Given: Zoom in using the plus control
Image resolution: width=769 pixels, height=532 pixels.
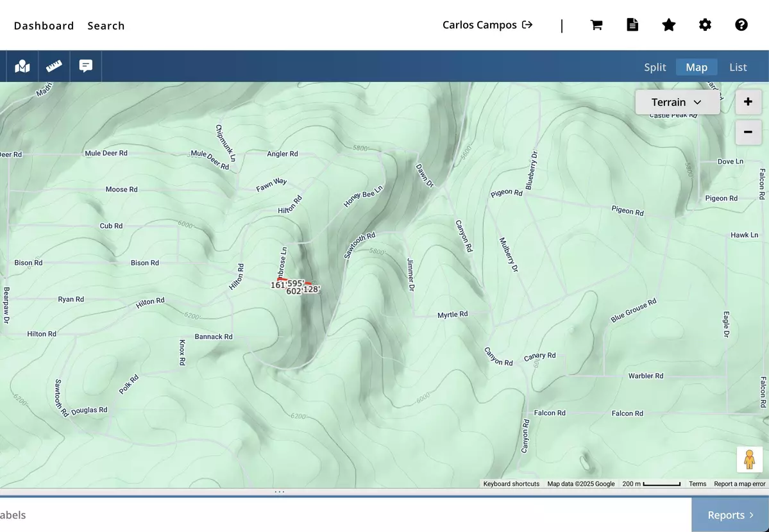Looking at the screenshot, I should coord(748,101).
